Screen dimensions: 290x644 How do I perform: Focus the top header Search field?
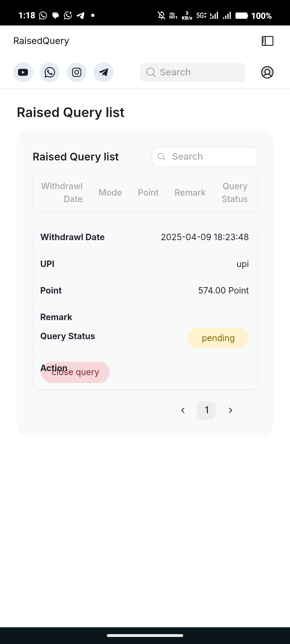[x=193, y=72]
